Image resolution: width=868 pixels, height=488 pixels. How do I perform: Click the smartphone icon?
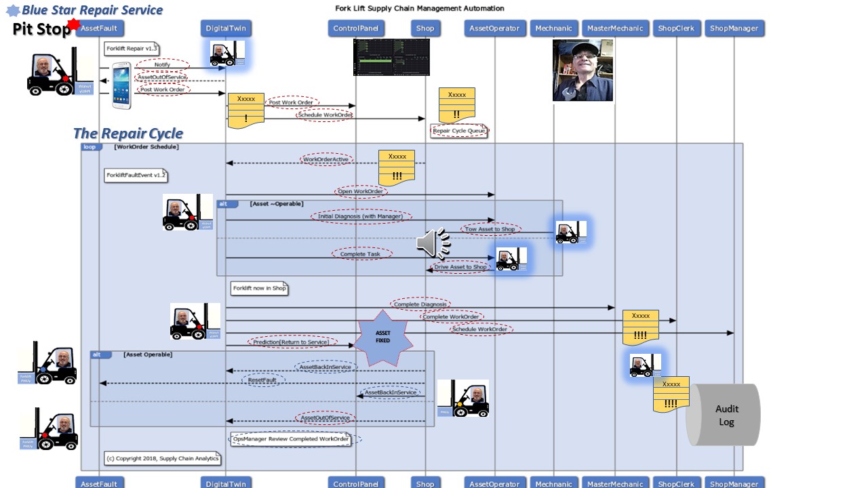(x=121, y=85)
